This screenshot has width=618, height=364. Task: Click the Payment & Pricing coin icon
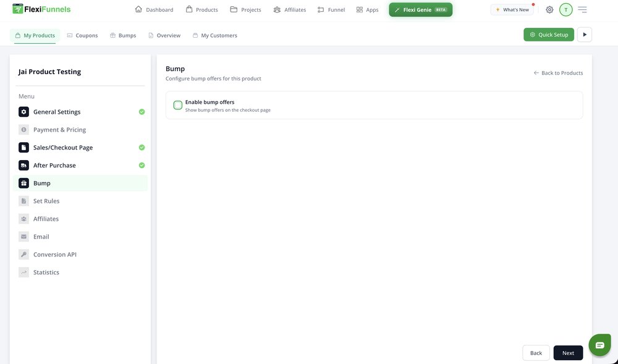pyautogui.click(x=23, y=130)
